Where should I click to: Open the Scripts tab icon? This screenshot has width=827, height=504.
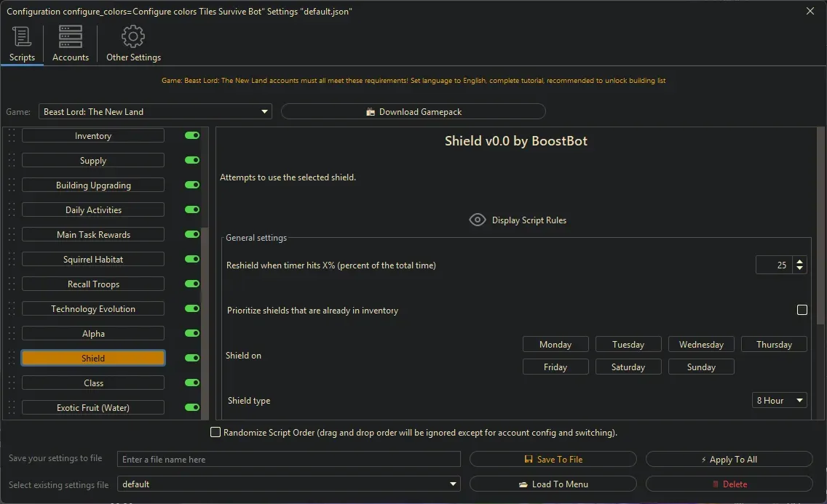(22, 37)
